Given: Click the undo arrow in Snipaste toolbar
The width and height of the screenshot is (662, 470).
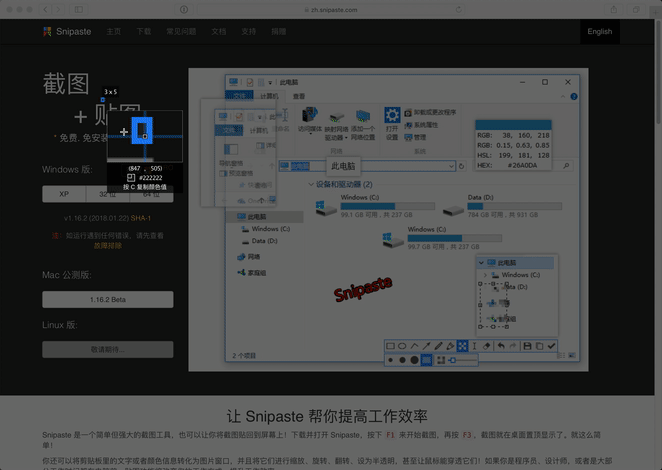Looking at the screenshot, I should point(501,346).
